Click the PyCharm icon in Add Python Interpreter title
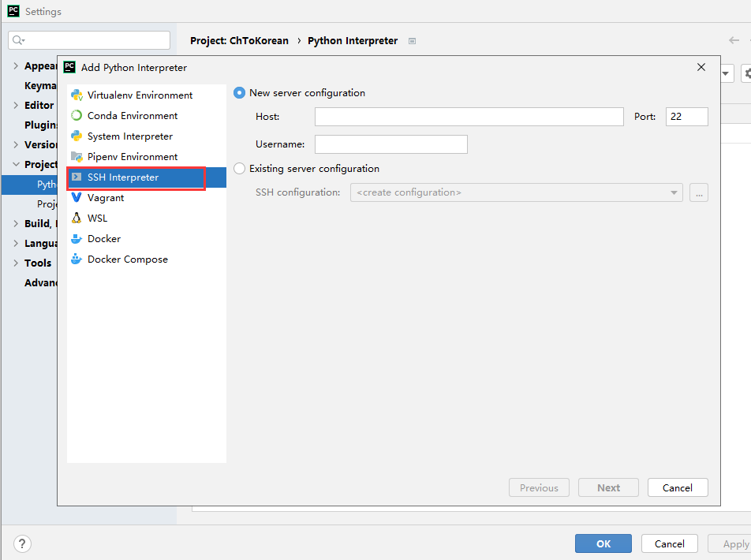Image resolution: width=751 pixels, height=560 pixels. coord(69,67)
